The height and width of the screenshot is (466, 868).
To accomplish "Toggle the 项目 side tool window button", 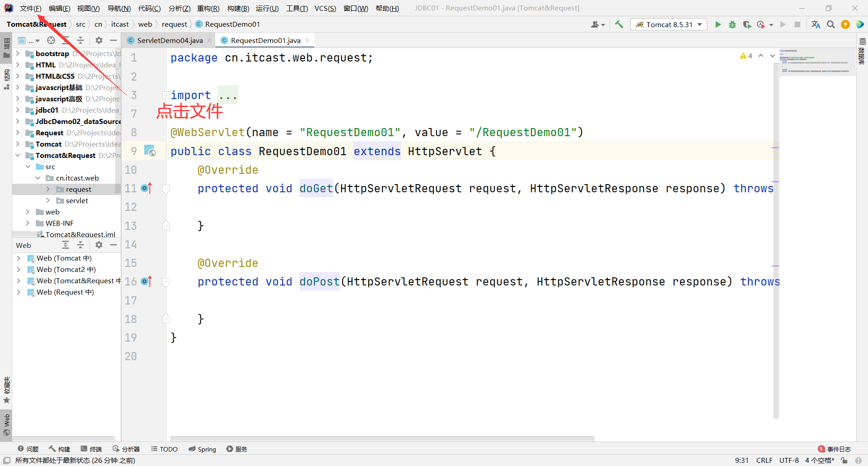I will 6,49.
